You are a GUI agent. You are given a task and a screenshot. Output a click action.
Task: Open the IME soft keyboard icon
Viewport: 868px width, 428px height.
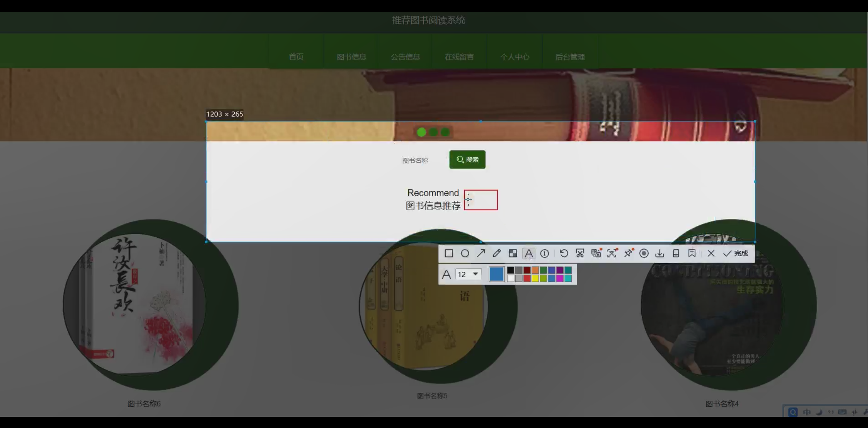click(842, 412)
